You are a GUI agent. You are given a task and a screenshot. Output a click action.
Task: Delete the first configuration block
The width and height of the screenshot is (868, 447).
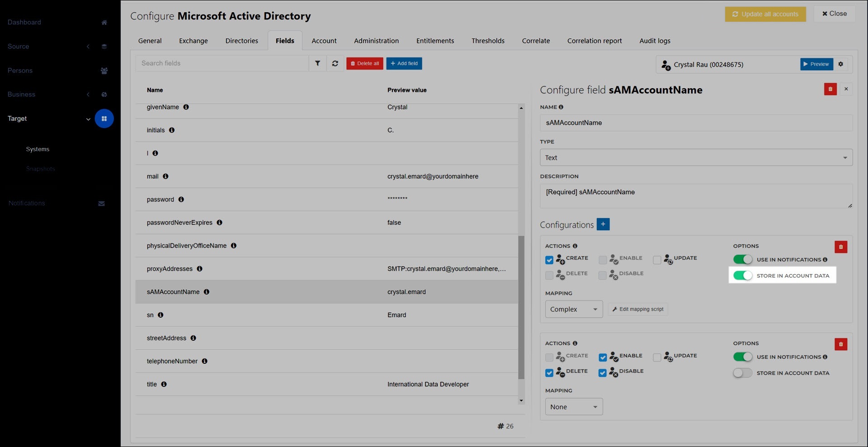pyautogui.click(x=840, y=247)
